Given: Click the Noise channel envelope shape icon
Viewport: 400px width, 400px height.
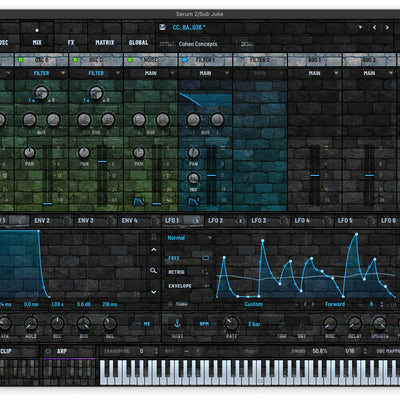Looking at the screenshot, I should 139,201.
